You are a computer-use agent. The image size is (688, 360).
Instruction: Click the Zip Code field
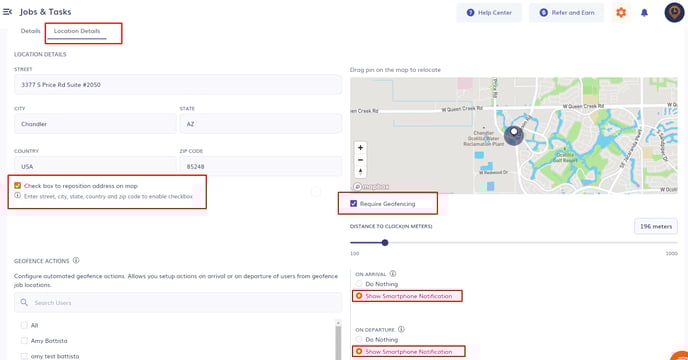(x=261, y=166)
